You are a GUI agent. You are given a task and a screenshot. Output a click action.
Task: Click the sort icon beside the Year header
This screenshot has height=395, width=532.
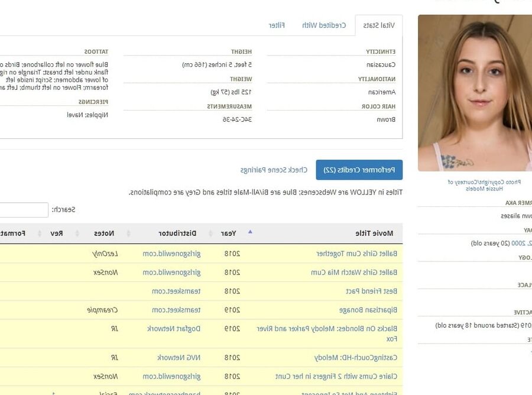click(210, 234)
